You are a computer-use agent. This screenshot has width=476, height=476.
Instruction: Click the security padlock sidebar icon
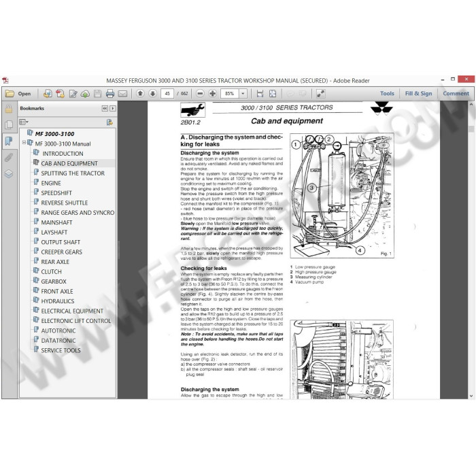click(x=9, y=109)
